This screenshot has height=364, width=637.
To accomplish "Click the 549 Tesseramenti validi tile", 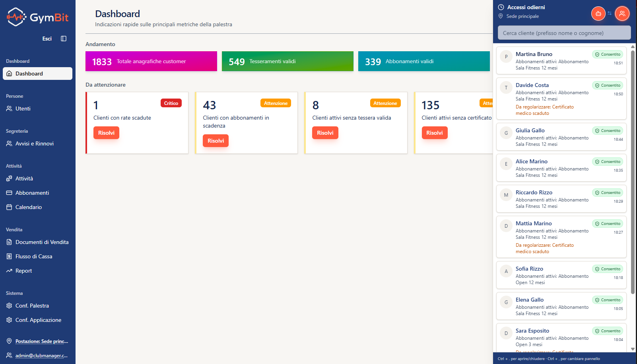I will [287, 61].
